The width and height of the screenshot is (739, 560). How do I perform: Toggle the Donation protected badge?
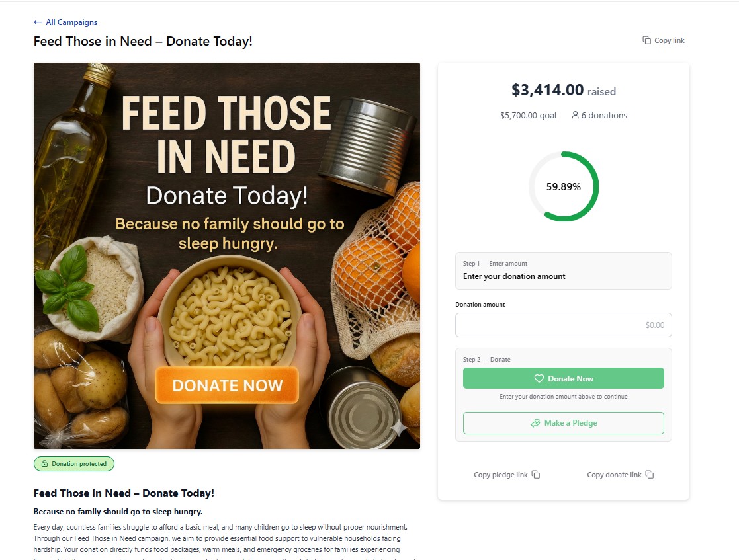(73, 463)
